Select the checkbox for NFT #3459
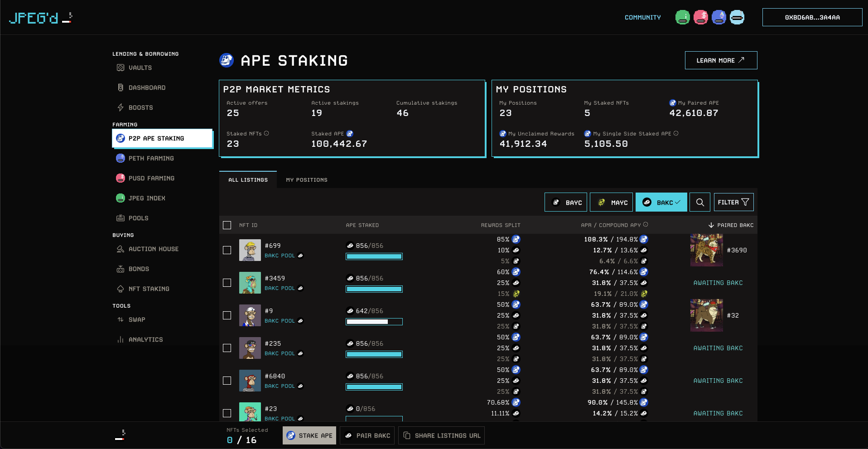 [227, 283]
